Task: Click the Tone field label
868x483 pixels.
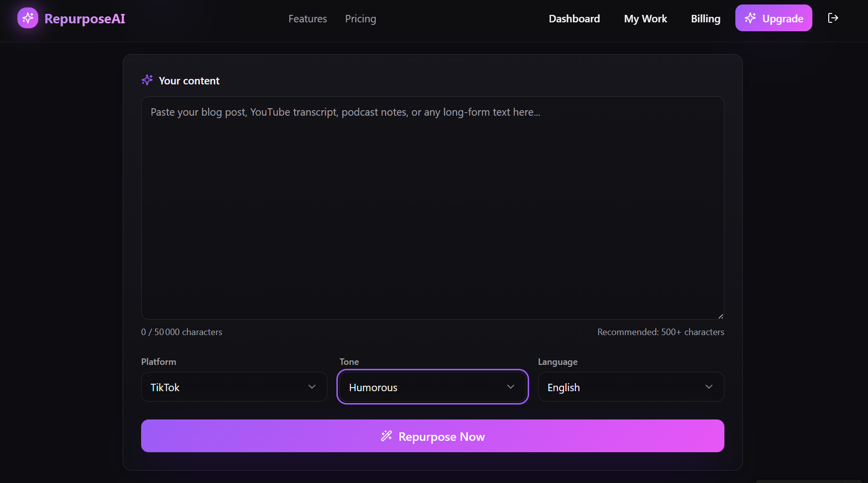Action: click(349, 362)
